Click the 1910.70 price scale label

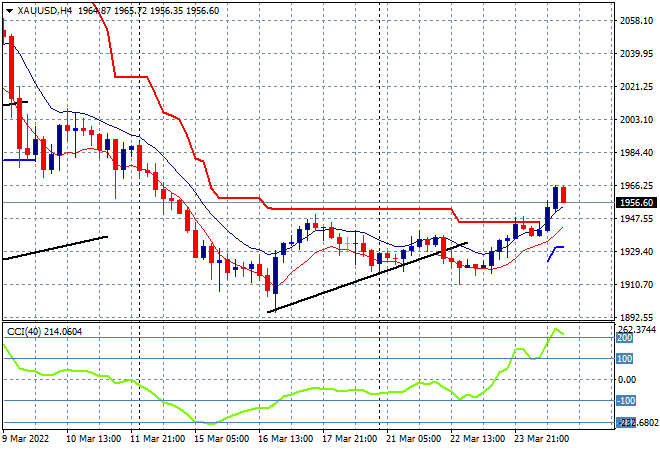636,285
